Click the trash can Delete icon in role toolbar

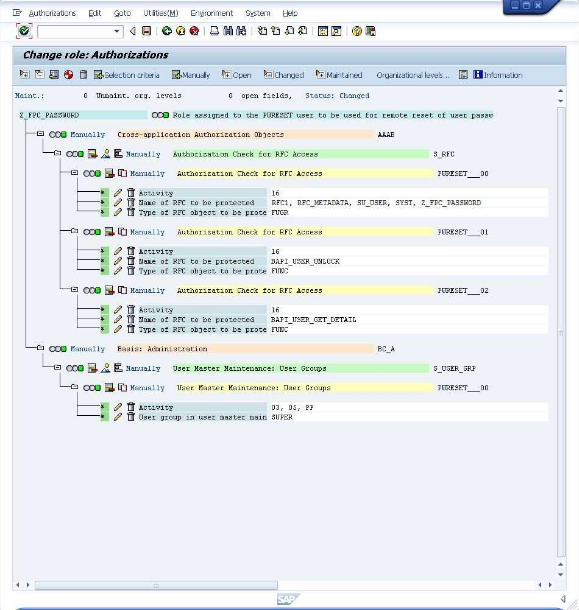pyautogui.click(x=83, y=75)
